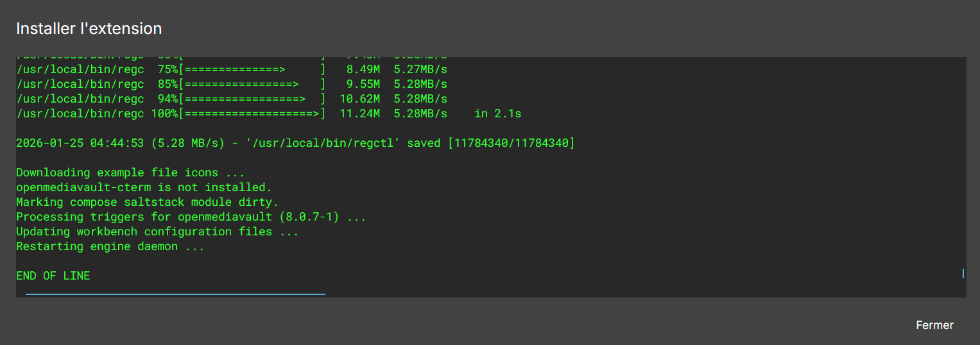
Task: Click the "in 2.1s" duration text
Action: pos(498,114)
